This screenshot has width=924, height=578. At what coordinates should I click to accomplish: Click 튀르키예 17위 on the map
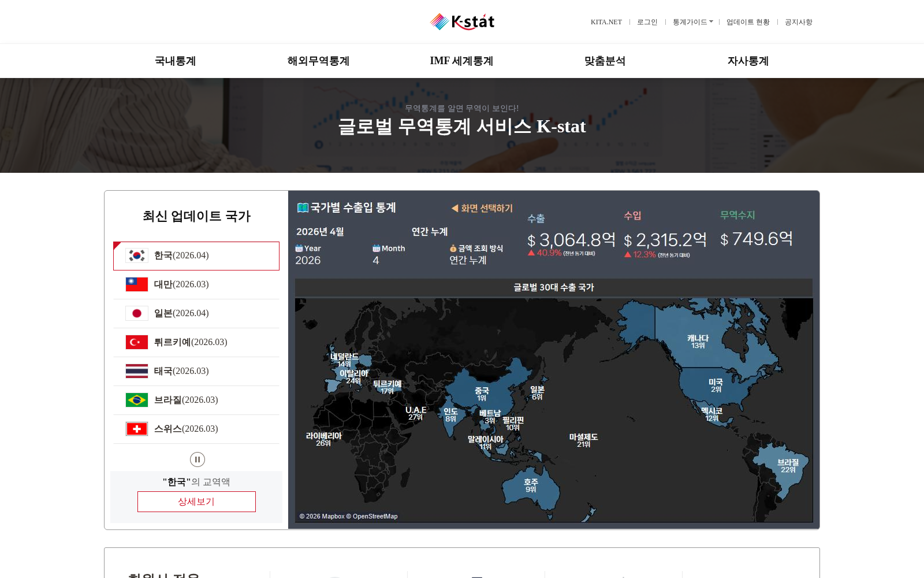pyautogui.click(x=387, y=387)
